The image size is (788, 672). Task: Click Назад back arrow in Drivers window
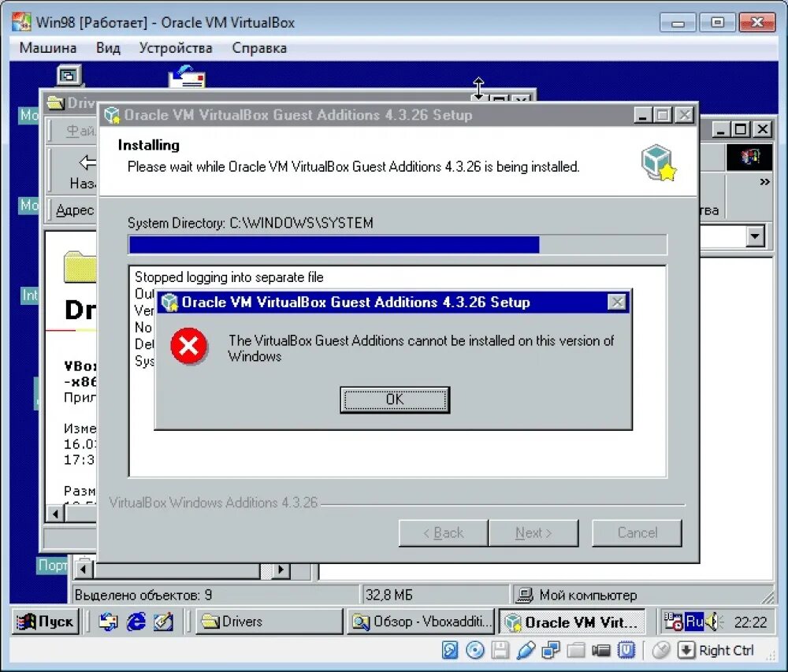87,162
